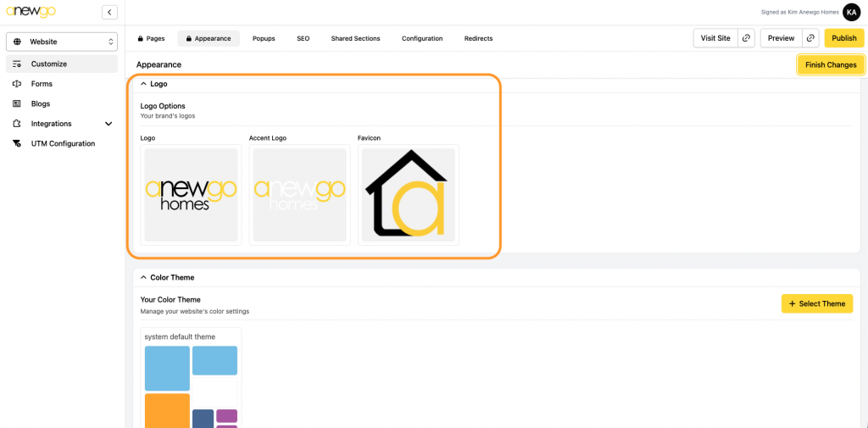Collapse the Logo section
Viewport: 868px width, 428px height.
[144, 84]
